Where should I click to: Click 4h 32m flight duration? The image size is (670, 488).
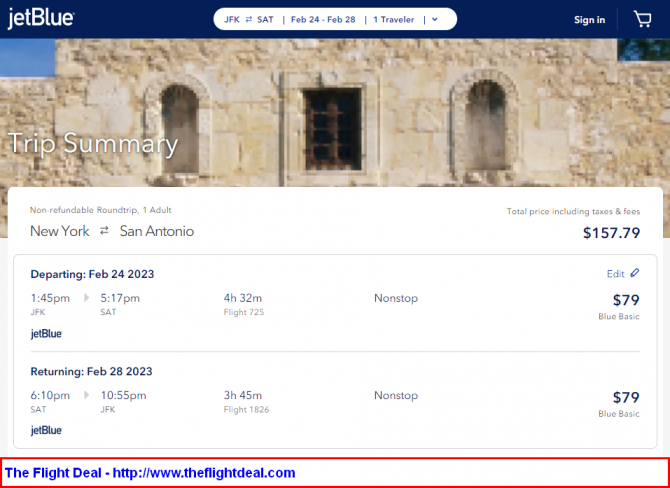tap(243, 298)
